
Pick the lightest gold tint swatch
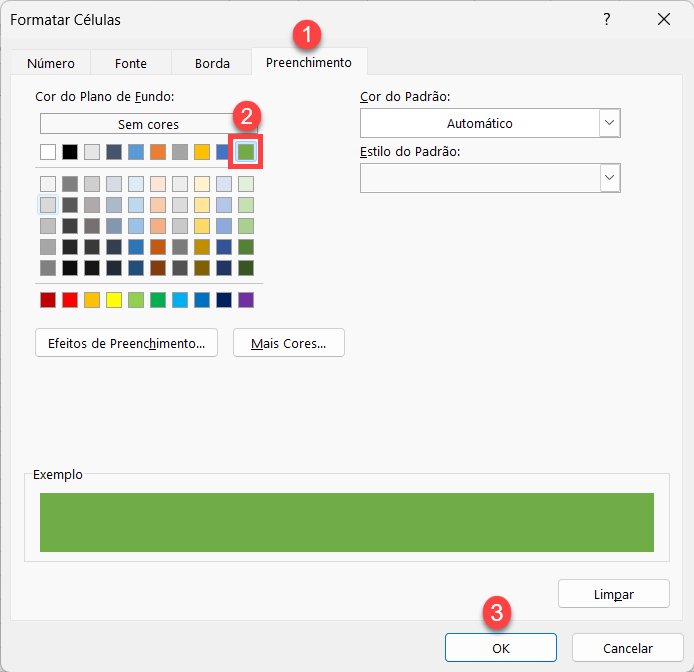click(x=202, y=184)
